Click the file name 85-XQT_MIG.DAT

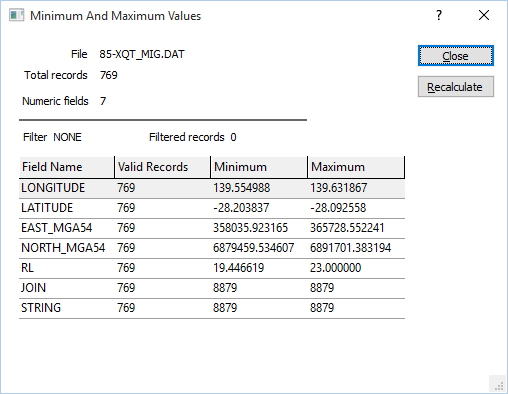click(x=142, y=54)
